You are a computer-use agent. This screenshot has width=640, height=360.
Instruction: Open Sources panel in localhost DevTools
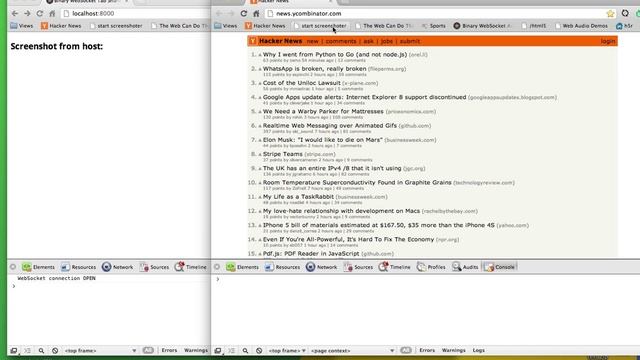(154, 267)
